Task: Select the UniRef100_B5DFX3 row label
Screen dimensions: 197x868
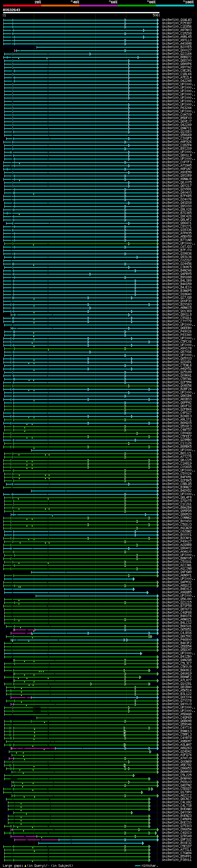Action: coord(177,118)
